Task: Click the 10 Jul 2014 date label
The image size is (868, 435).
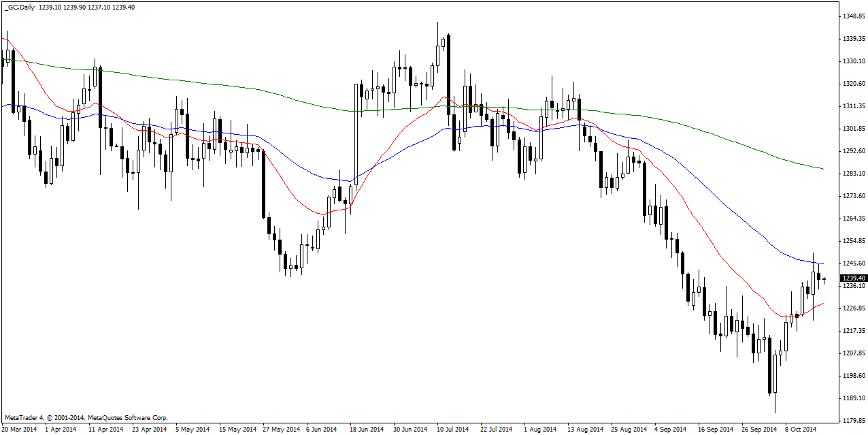Action: (452, 430)
